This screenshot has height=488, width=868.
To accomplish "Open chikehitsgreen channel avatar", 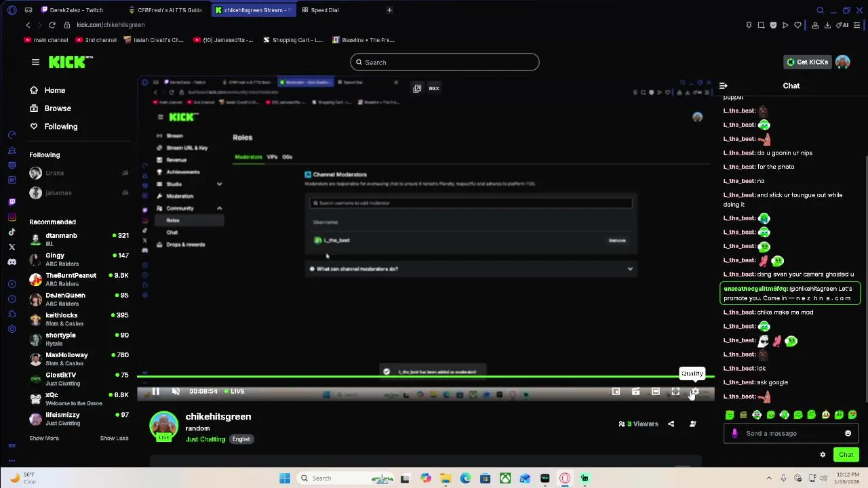I will pos(163,425).
